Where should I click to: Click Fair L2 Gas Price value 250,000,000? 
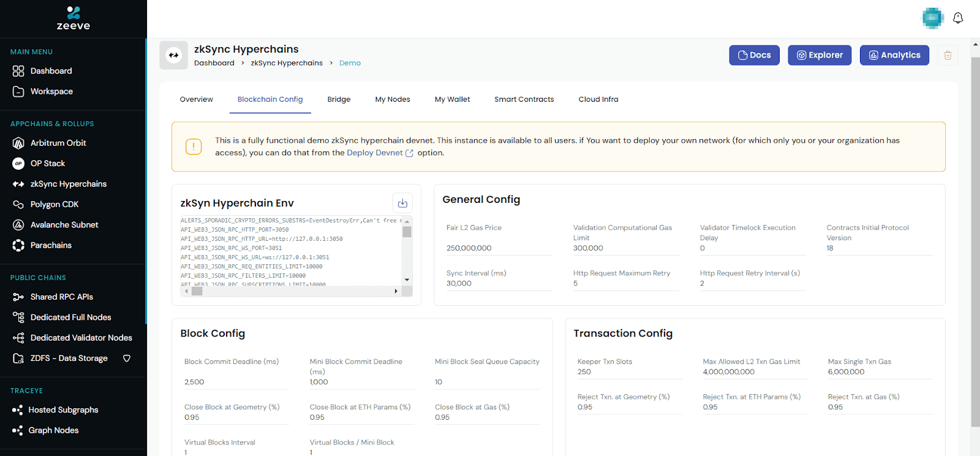469,248
